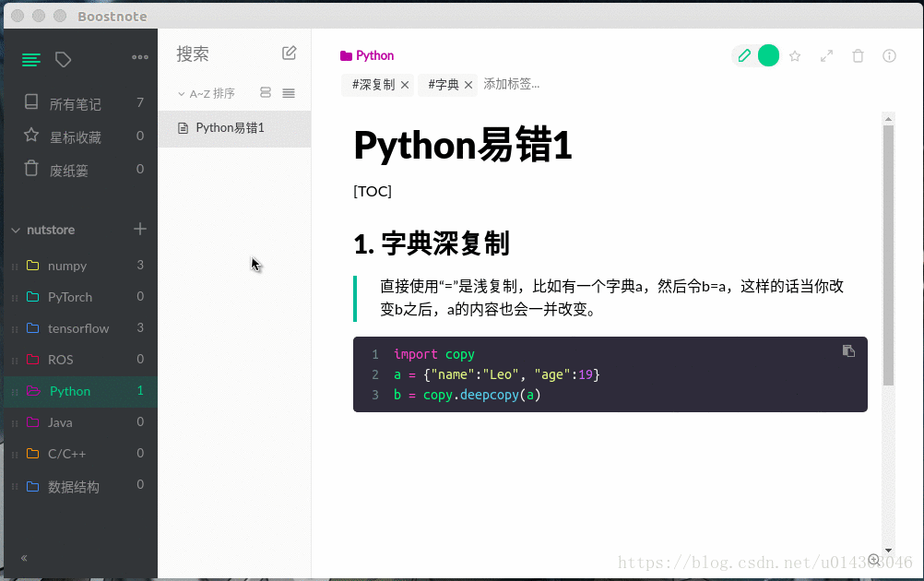Select the tensorflow folder

(x=81, y=328)
